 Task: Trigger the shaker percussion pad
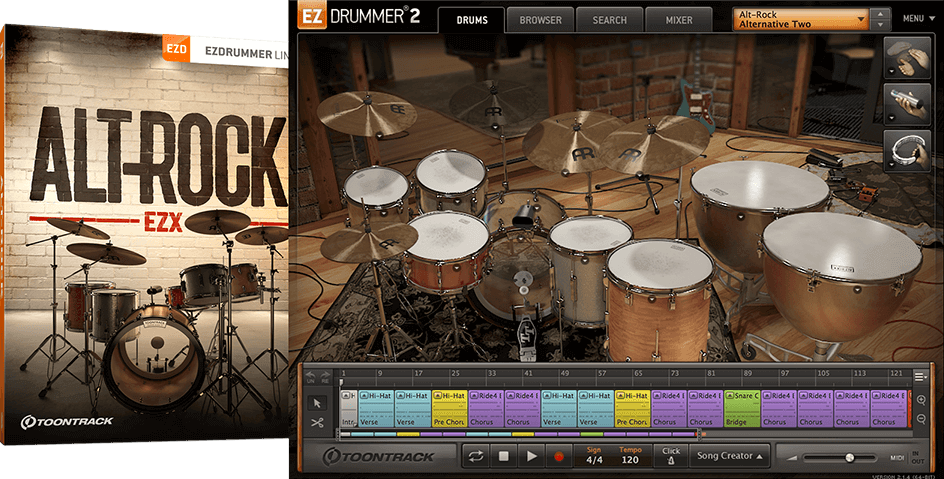tap(908, 105)
